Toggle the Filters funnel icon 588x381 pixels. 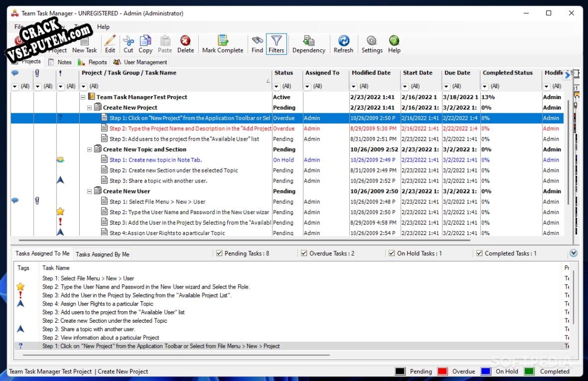point(276,41)
